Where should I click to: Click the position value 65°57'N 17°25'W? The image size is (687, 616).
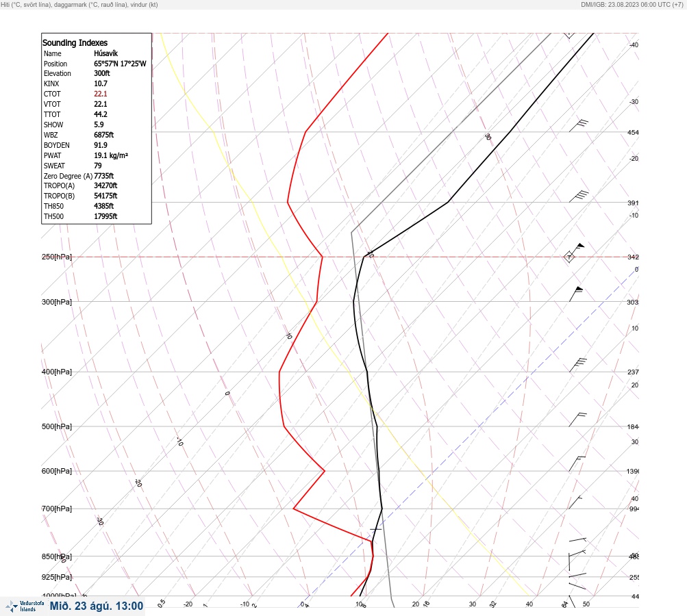tap(120, 64)
